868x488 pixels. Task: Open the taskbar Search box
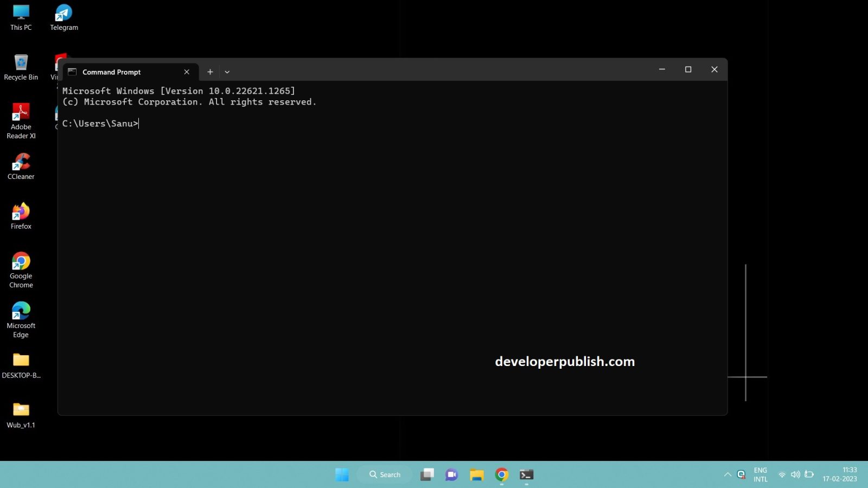click(385, 474)
